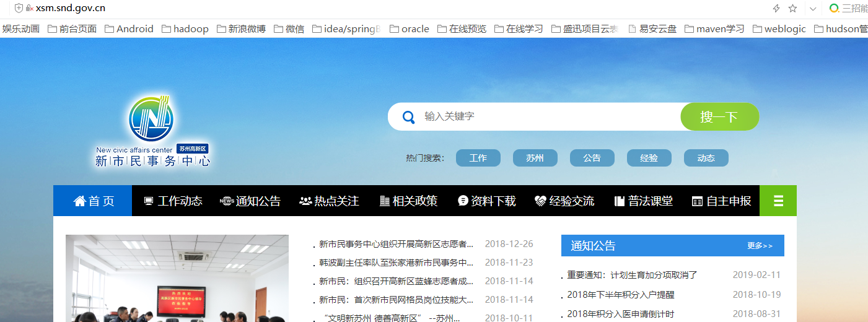Click date 2018-12-26 in news list
The image size is (868, 322).
(509, 244)
